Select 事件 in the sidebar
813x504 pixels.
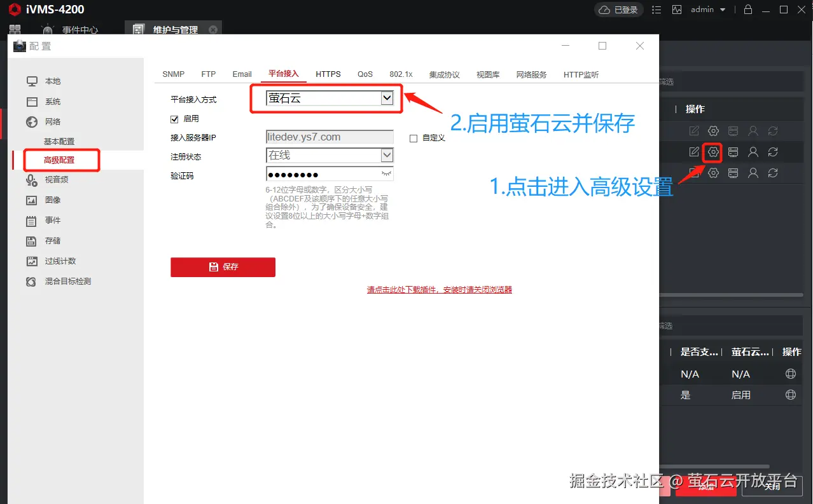tap(53, 221)
